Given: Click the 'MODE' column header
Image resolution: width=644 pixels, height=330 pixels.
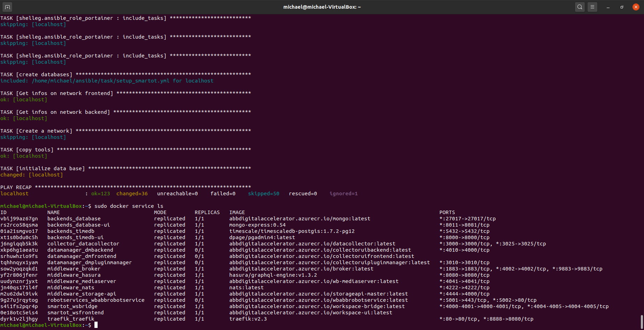Looking at the screenshot, I should click(x=160, y=212).
